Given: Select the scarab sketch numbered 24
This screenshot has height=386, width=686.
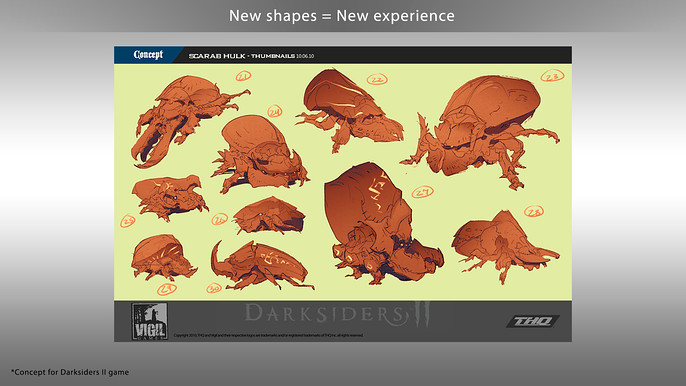Looking at the screenshot, I should tap(261, 153).
